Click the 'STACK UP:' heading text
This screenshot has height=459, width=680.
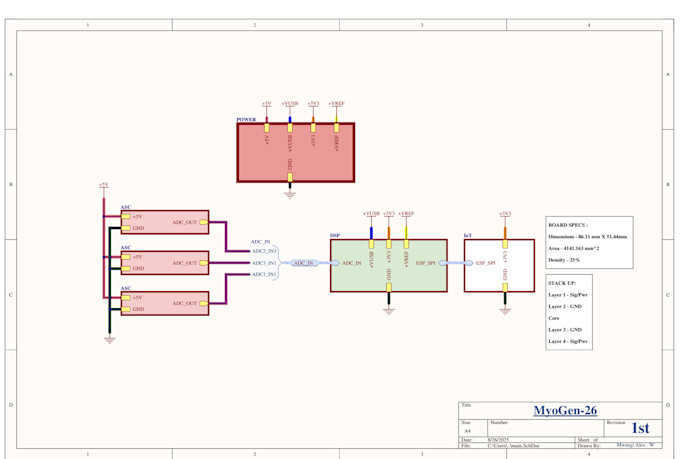point(562,283)
